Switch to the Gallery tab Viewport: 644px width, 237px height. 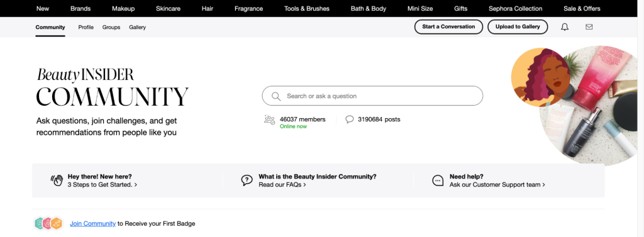point(137,27)
